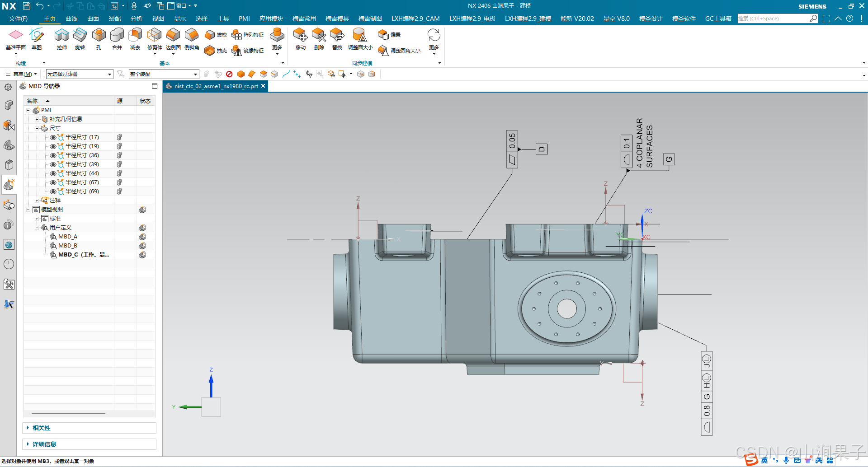This screenshot has width=868, height=467.
Task: Click the 偏置 offset region tool
Action: pyautogui.click(x=389, y=35)
